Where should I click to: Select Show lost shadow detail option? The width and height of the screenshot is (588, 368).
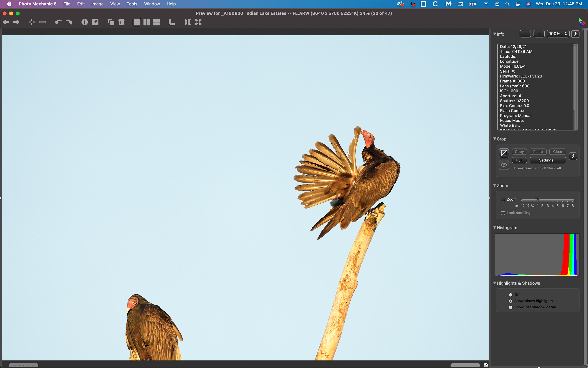click(510, 307)
